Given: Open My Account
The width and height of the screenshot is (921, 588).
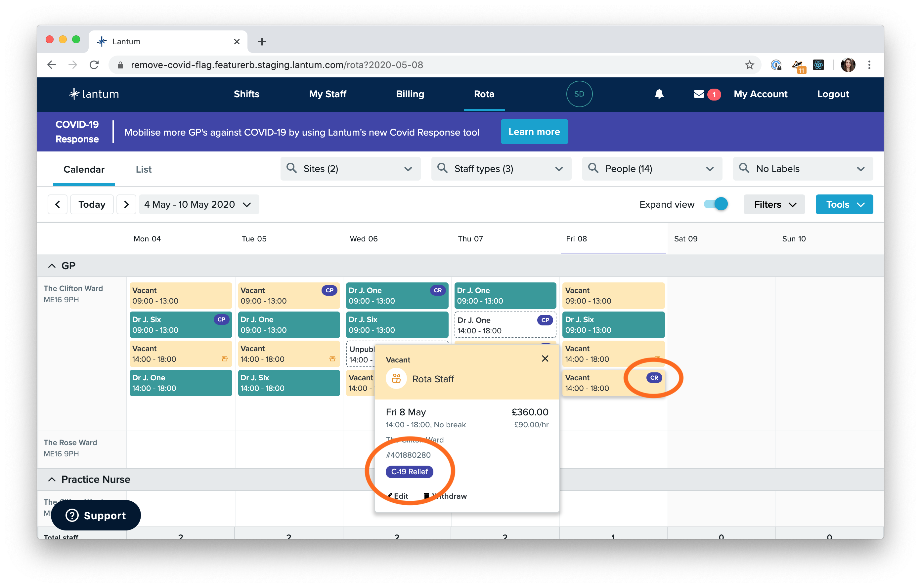Looking at the screenshot, I should [x=760, y=94].
